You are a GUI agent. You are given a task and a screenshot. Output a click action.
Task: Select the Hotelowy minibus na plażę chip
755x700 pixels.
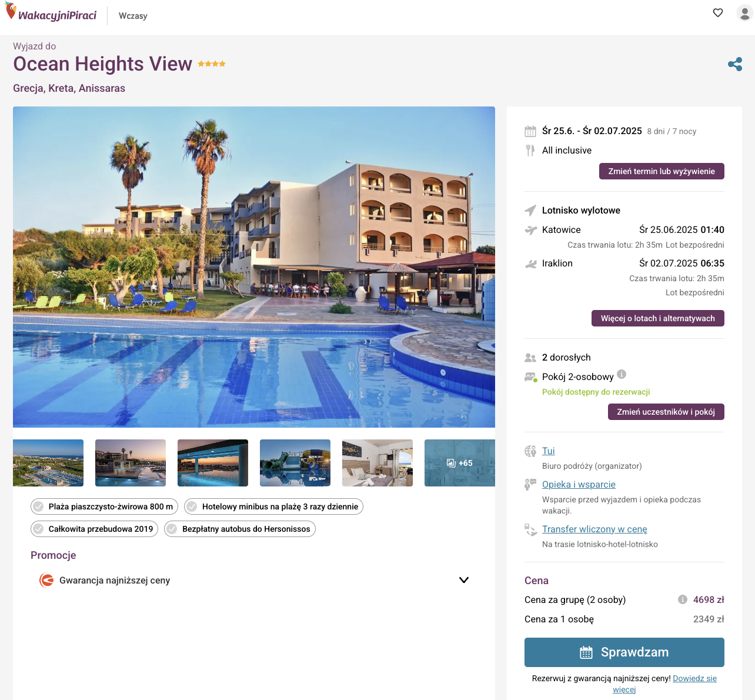(273, 506)
